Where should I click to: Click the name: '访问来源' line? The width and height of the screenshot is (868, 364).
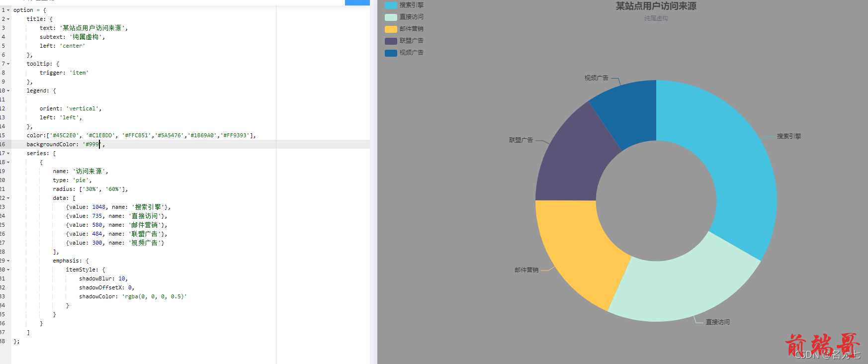pyautogui.click(x=81, y=171)
